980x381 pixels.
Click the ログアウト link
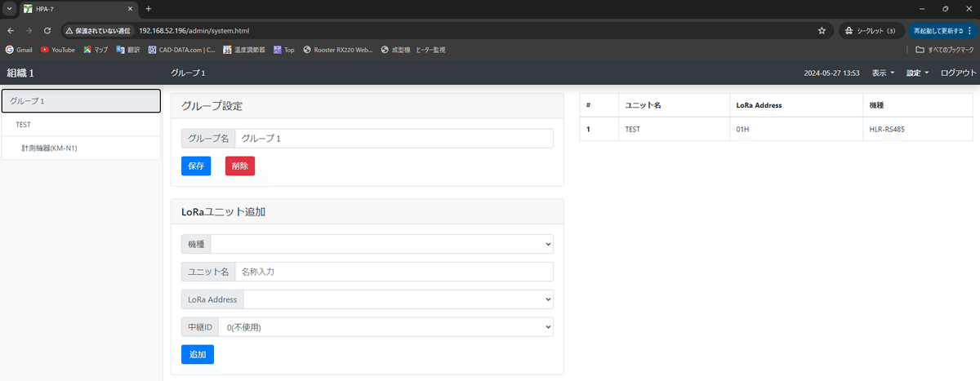959,73
